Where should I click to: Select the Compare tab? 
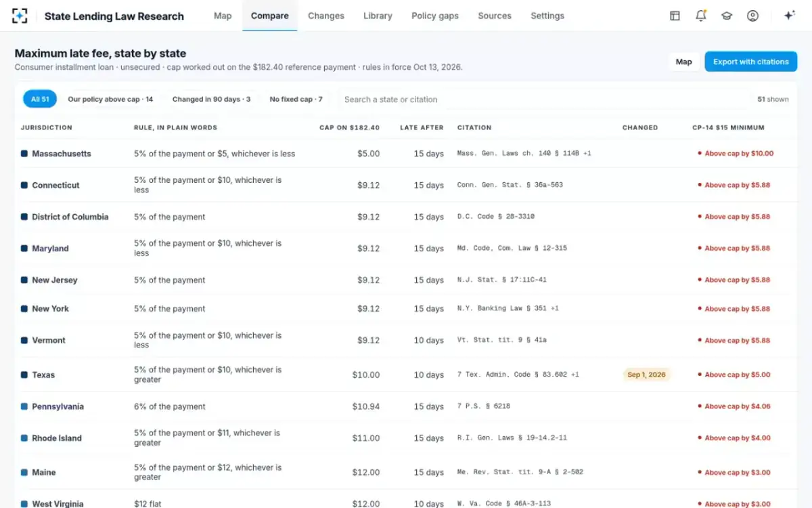[269, 16]
